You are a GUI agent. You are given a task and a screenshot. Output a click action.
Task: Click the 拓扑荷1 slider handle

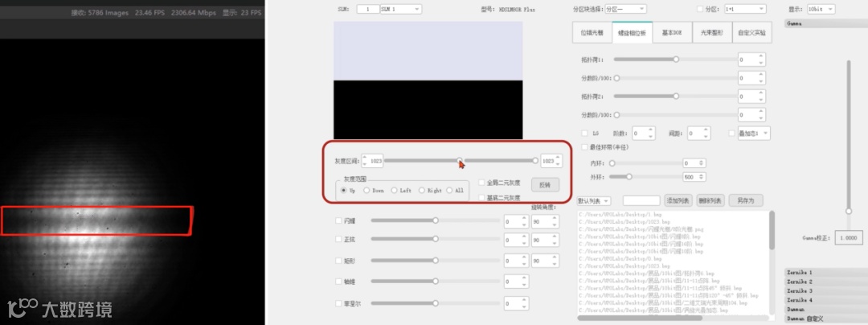tap(676, 60)
